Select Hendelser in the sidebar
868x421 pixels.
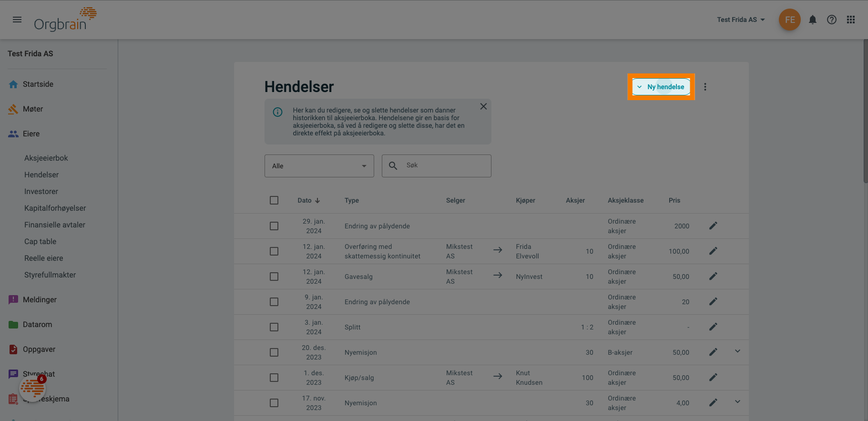41,175
